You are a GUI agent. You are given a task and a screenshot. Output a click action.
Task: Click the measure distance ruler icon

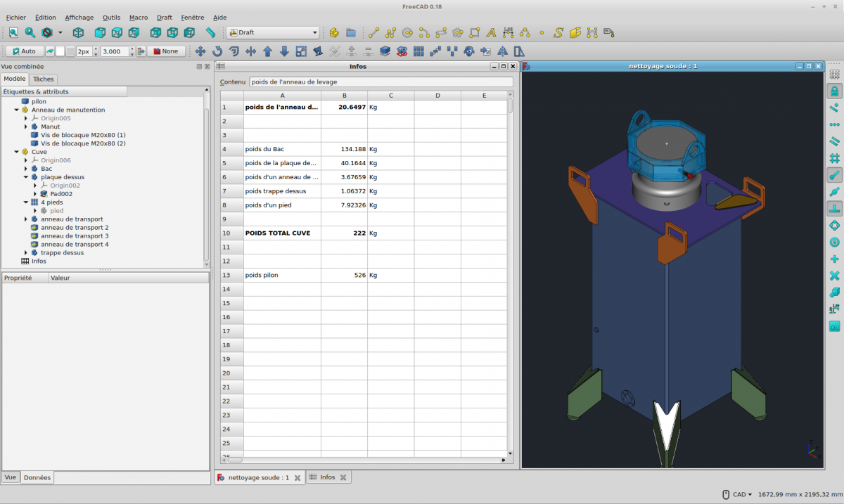pos(210,32)
